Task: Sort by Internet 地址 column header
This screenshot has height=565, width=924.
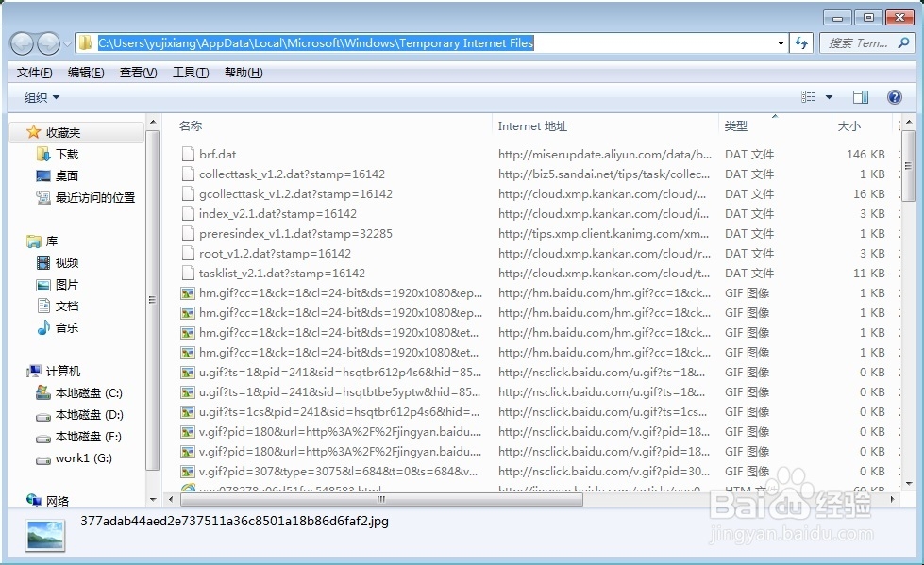Action: click(x=532, y=126)
